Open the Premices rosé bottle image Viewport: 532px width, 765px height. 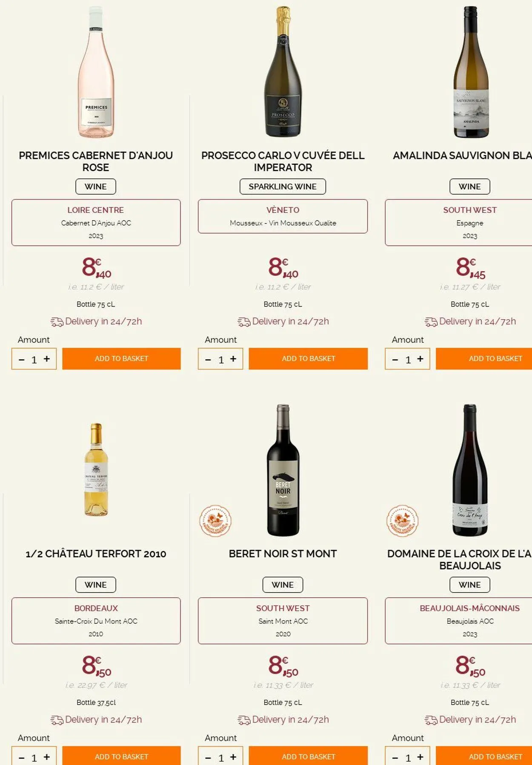96,72
